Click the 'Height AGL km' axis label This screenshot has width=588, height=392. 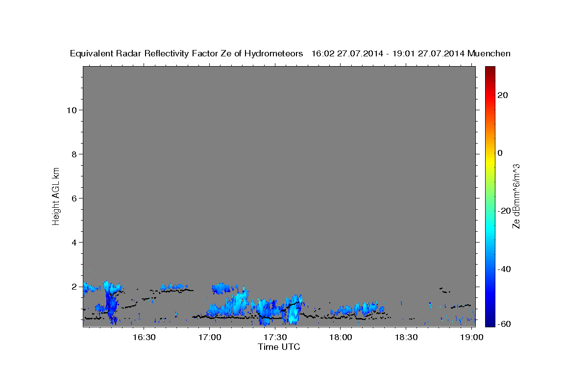56,196
